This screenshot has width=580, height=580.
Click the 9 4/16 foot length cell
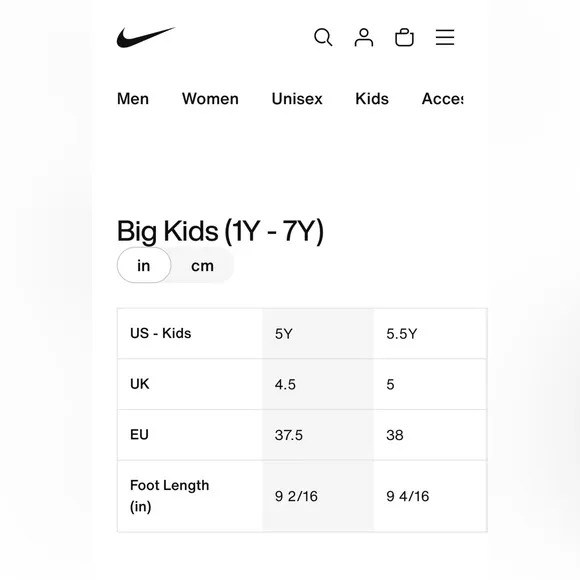point(430,496)
